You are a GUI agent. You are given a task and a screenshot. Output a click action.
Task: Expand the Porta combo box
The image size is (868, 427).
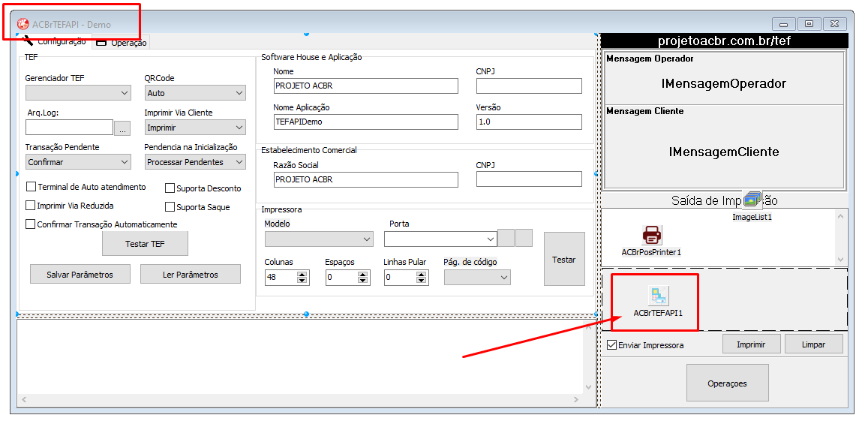(x=440, y=239)
